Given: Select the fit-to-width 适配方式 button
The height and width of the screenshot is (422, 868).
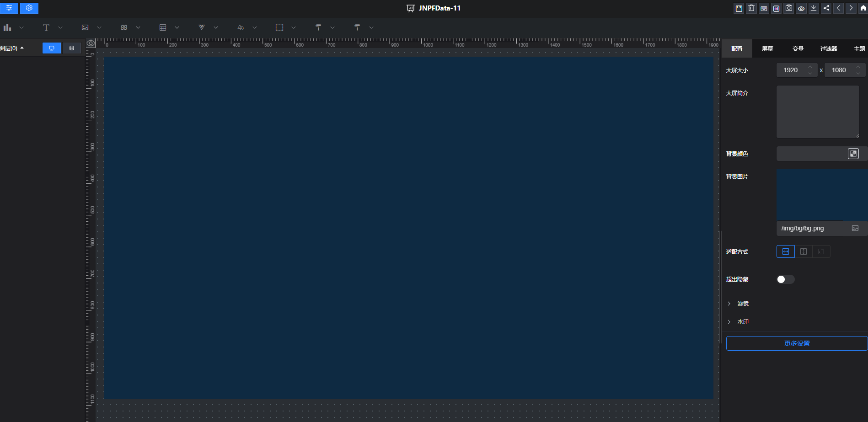Looking at the screenshot, I should click(785, 251).
